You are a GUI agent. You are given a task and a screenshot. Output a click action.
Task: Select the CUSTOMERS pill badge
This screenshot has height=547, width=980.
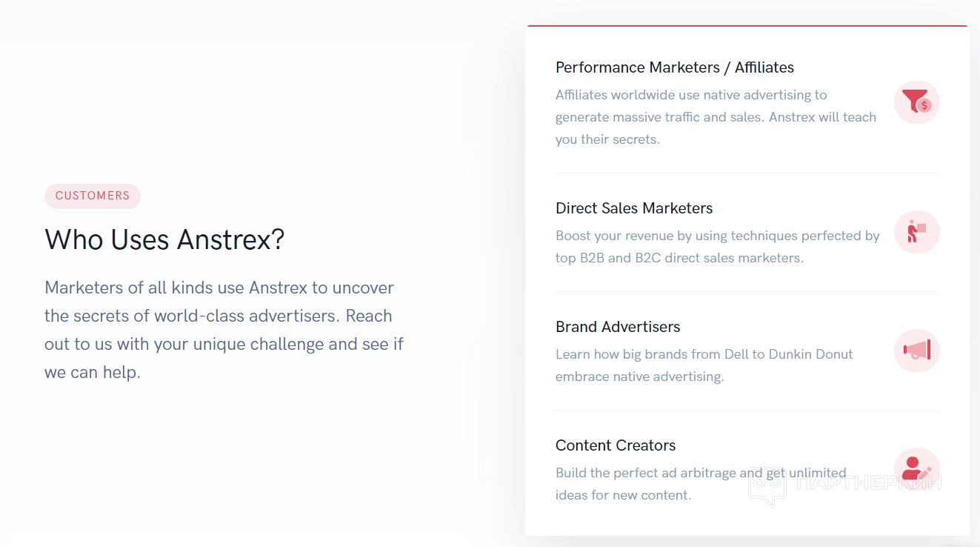(93, 196)
